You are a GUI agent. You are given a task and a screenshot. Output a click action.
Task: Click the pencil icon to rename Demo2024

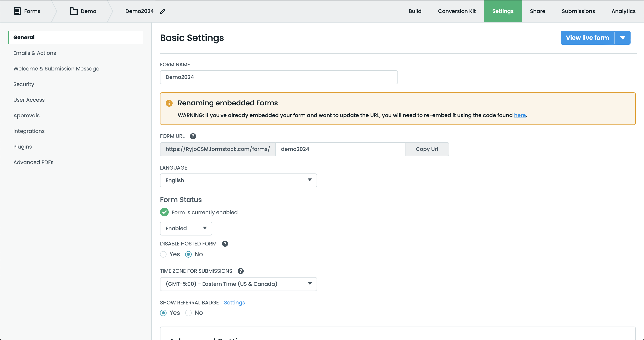coord(162,11)
